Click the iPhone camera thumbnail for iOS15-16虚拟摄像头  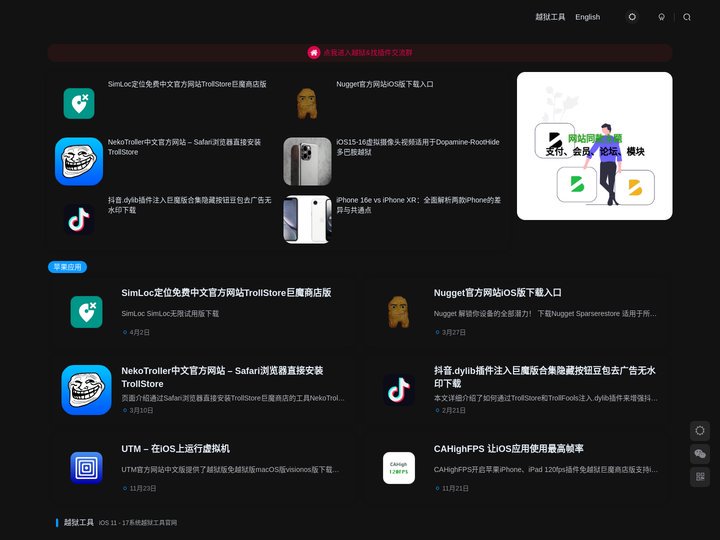tap(307, 161)
